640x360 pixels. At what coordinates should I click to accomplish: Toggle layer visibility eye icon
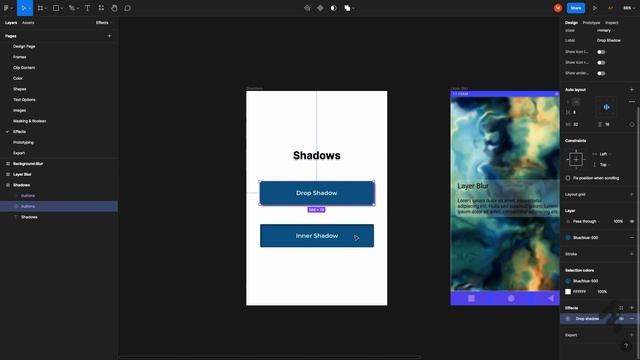tap(632, 221)
